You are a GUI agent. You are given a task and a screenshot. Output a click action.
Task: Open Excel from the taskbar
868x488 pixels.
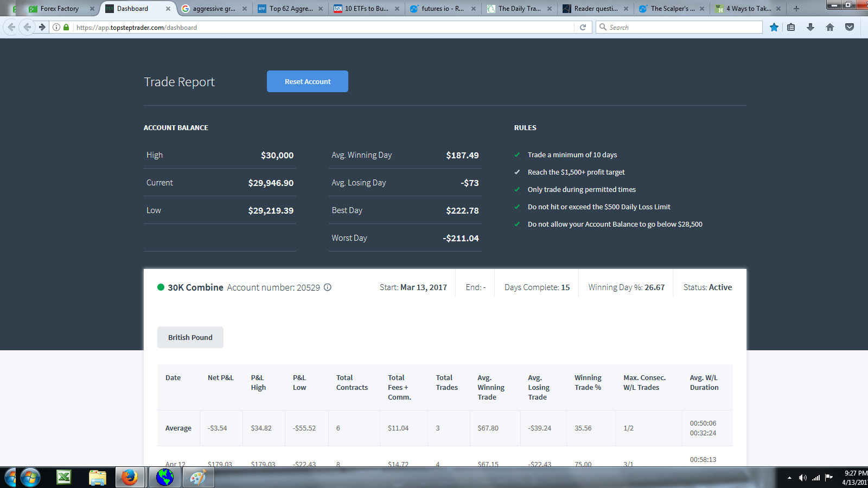pyautogui.click(x=64, y=478)
